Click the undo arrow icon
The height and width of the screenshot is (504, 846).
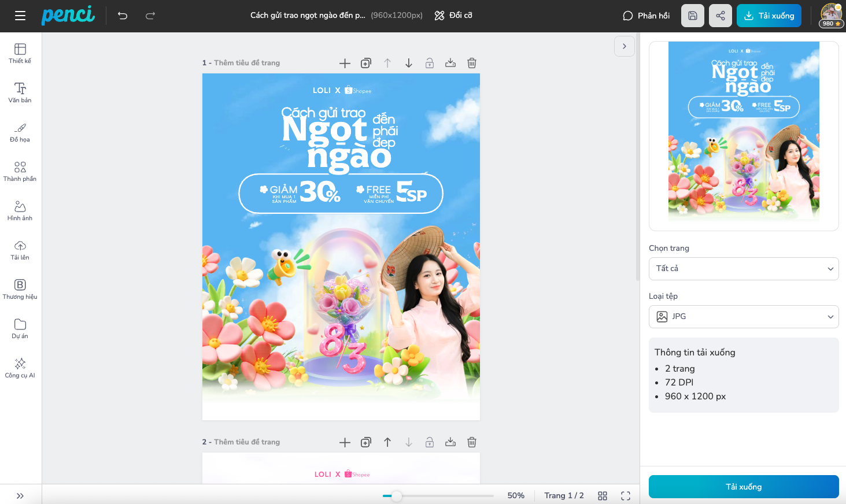click(123, 16)
